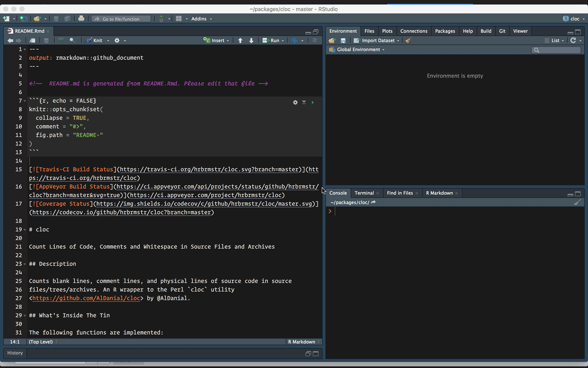Clear the console with the broom icon
Image resolution: width=588 pixels, height=368 pixels.
pos(577,202)
